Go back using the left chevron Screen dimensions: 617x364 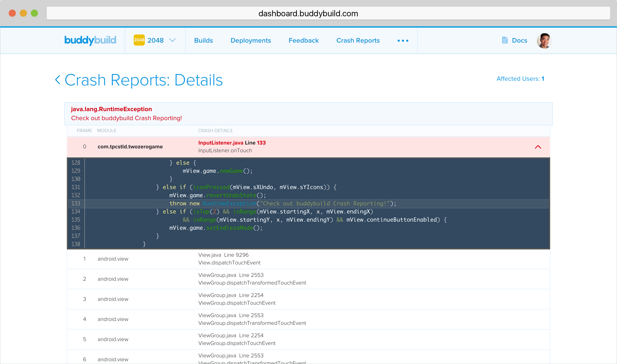(x=58, y=80)
